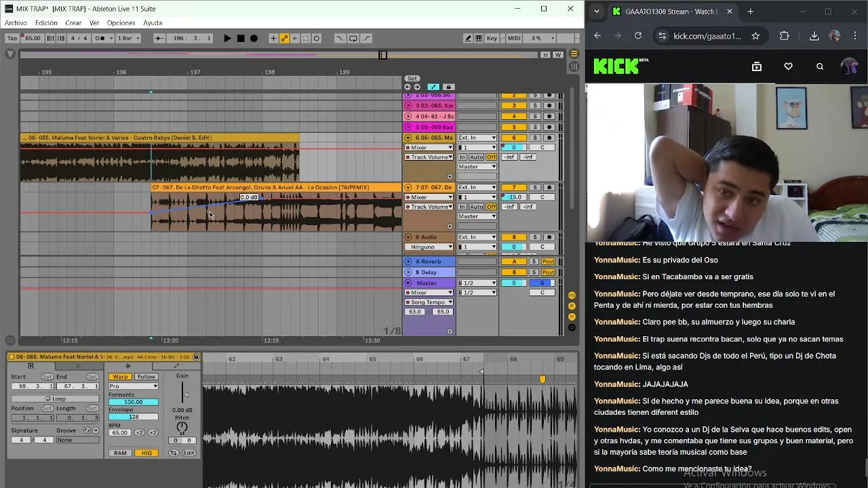Show the Returns section R toggle

[572, 306]
